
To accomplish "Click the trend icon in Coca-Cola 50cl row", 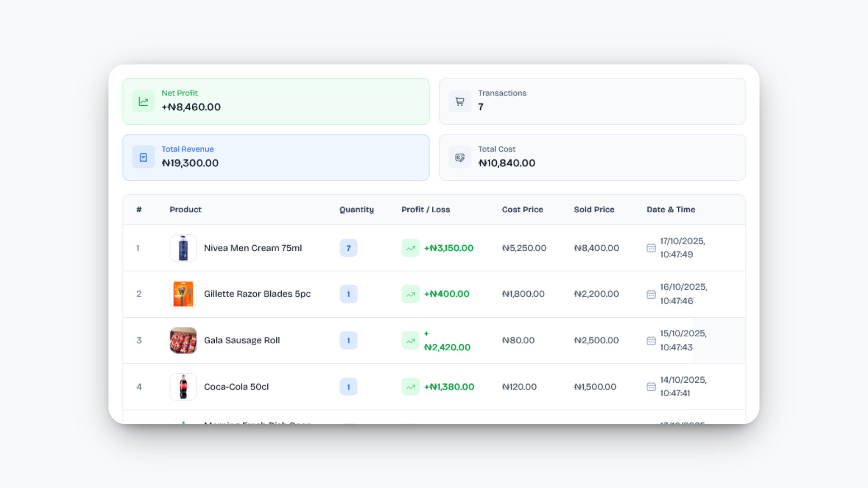I will pos(410,387).
